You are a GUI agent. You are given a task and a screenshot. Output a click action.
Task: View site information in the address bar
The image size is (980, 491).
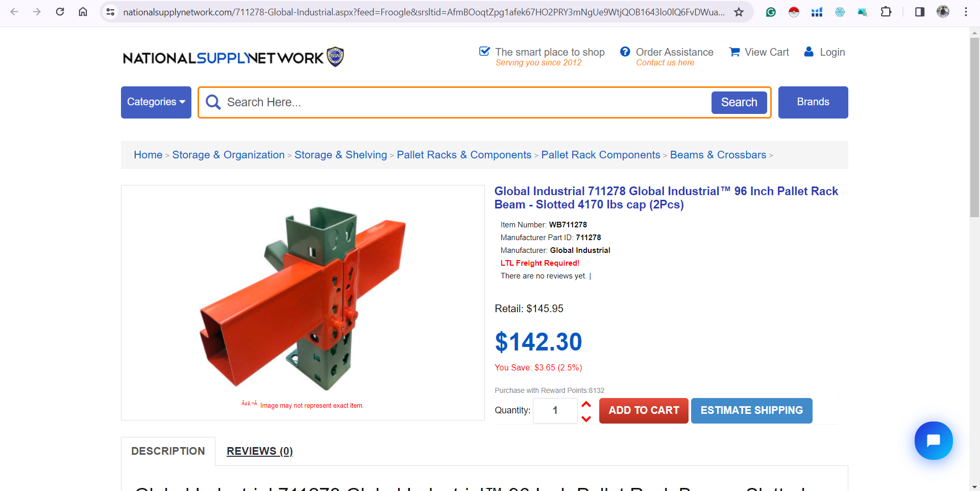110,12
